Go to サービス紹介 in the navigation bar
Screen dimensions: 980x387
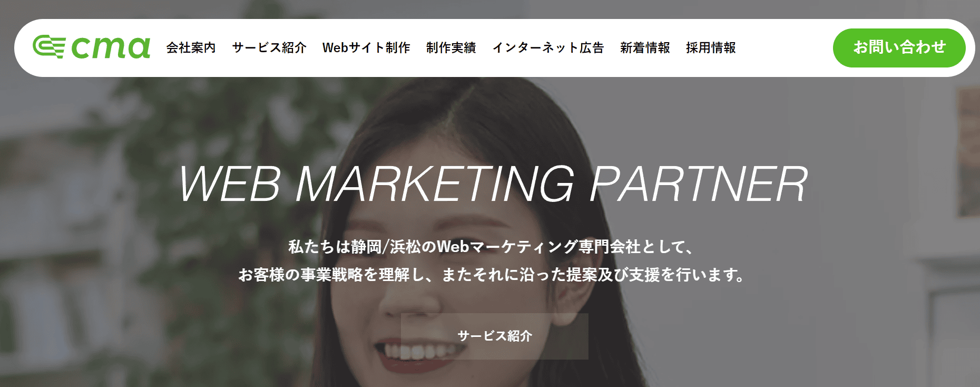(269, 47)
